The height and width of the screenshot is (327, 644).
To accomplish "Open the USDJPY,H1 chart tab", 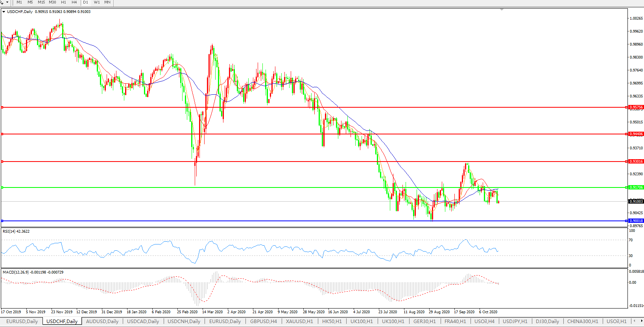I will [x=515, y=321].
